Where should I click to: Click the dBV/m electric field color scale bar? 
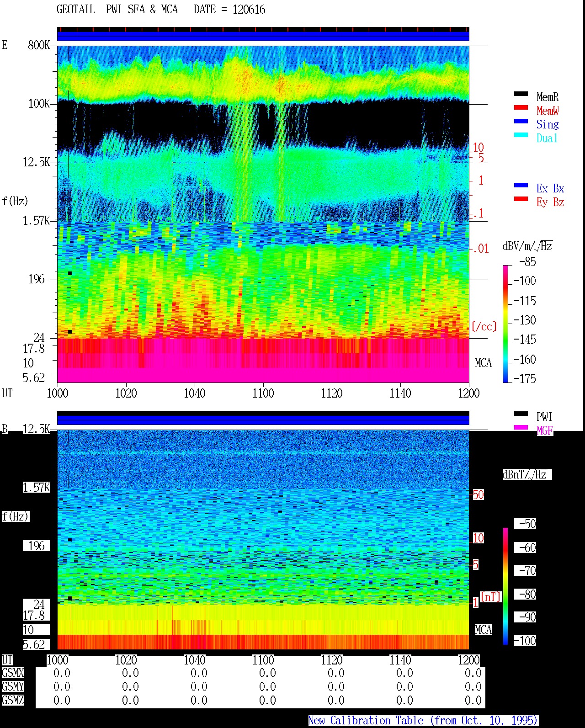click(505, 324)
